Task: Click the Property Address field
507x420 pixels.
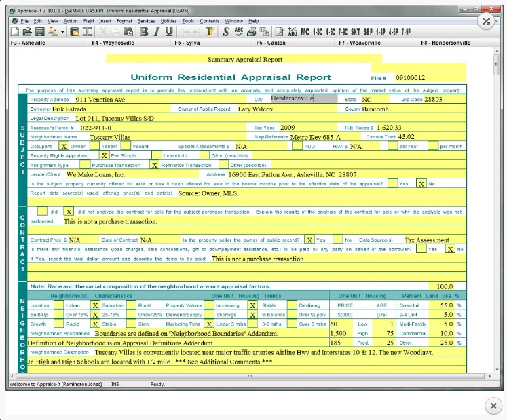Action: coord(160,99)
